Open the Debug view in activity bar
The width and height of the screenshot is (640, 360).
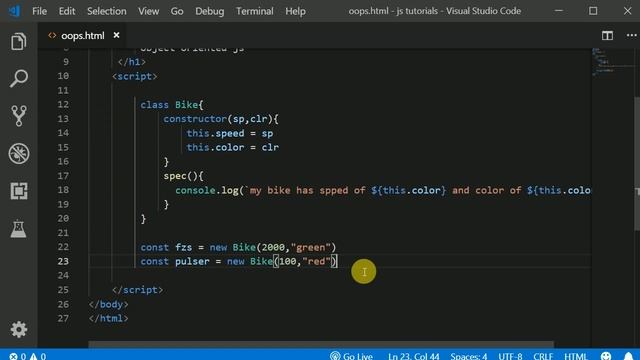(18, 153)
